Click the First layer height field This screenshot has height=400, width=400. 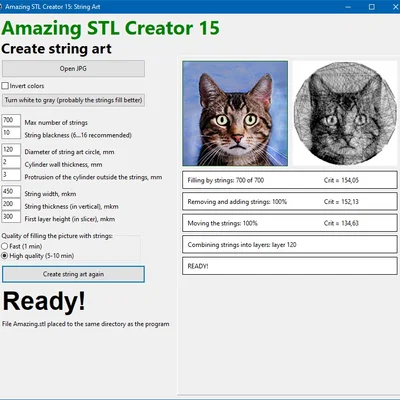(11, 217)
